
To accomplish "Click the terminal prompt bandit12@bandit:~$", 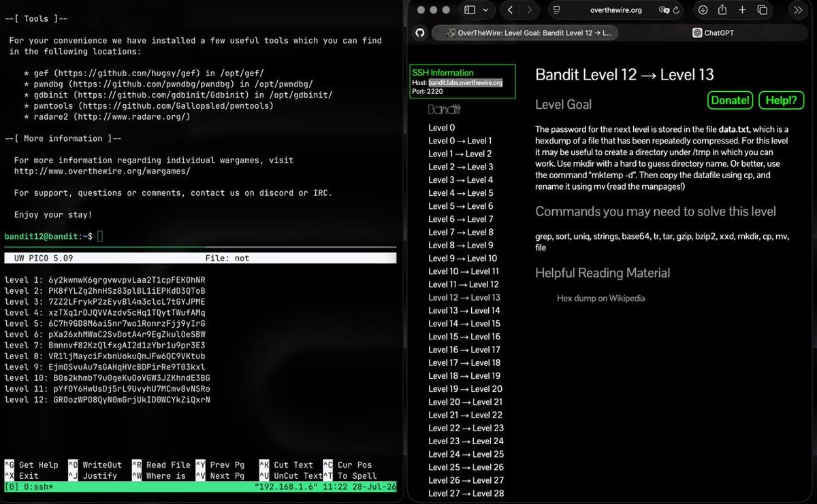I will click(x=48, y=236).
